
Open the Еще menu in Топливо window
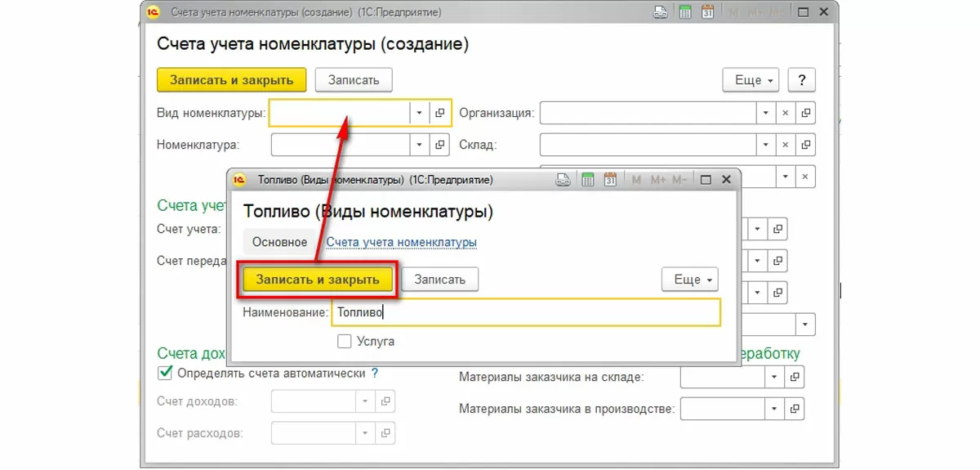(690, 280)
